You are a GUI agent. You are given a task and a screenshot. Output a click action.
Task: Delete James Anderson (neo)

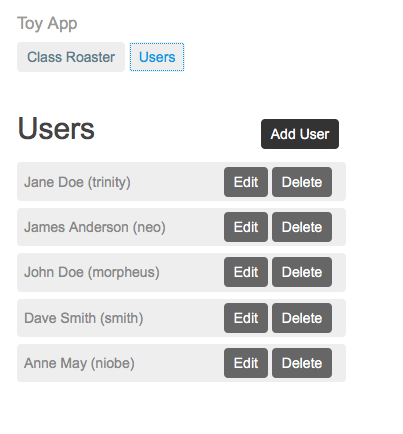pos(302,227)
